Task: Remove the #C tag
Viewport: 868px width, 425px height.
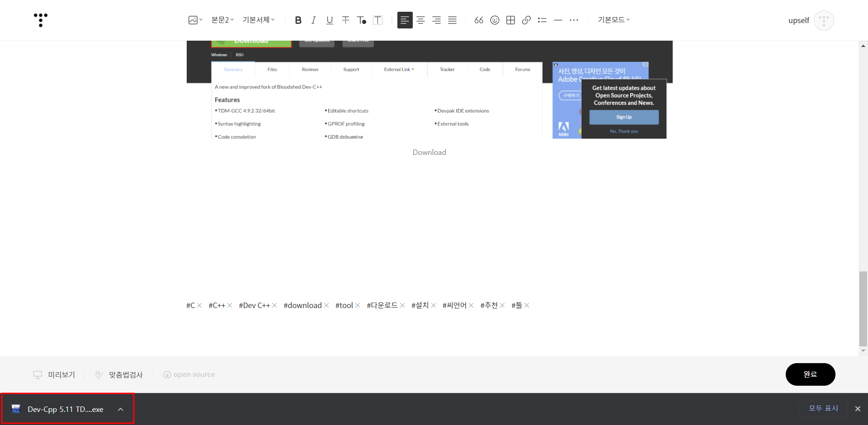Action: point(199,305)
